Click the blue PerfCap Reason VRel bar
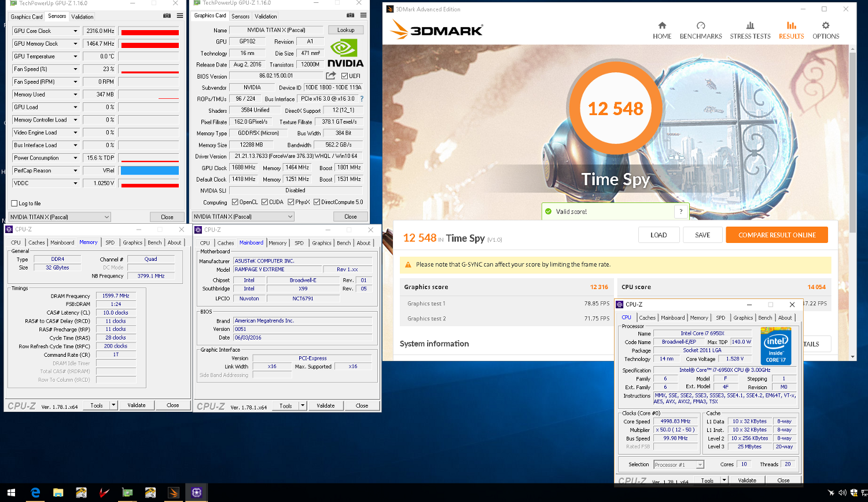 tap(150, 171)
